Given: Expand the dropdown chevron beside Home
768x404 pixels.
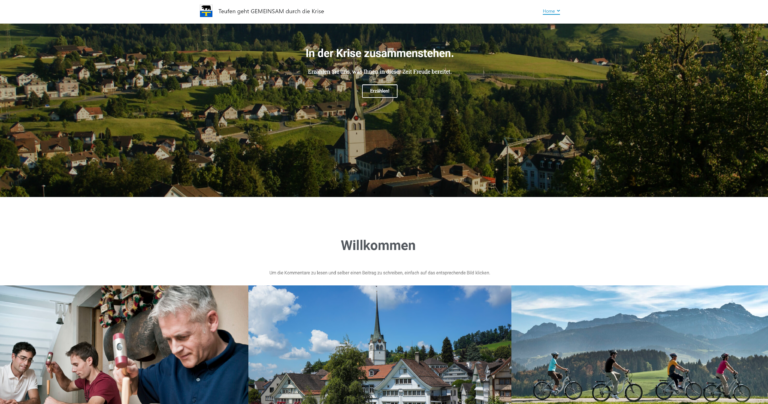Looking at the screenshot, I should pyautogui.click(x=558, y=11).
